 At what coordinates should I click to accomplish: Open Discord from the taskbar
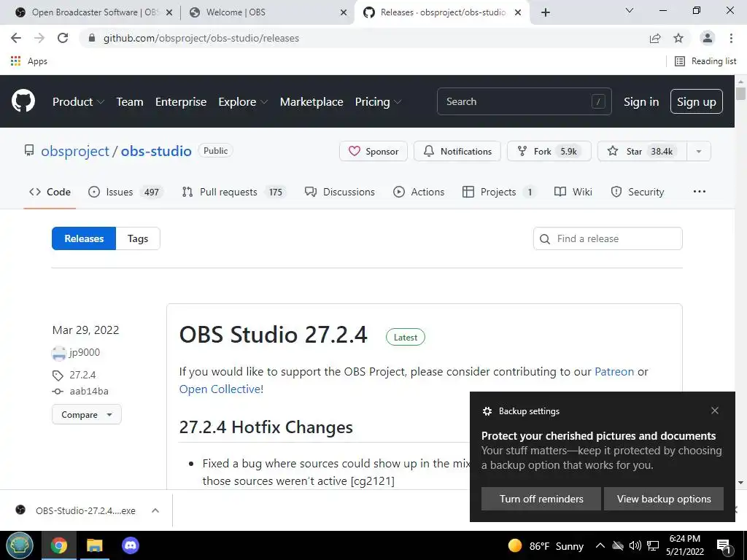pos(130,545)
